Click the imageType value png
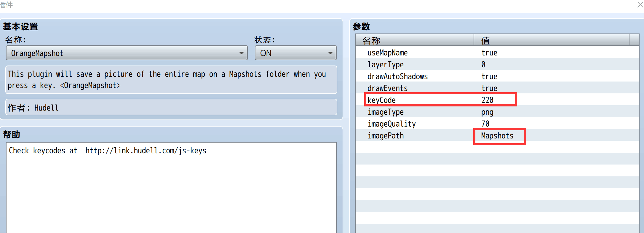644x233 pixels. (487, 112)
